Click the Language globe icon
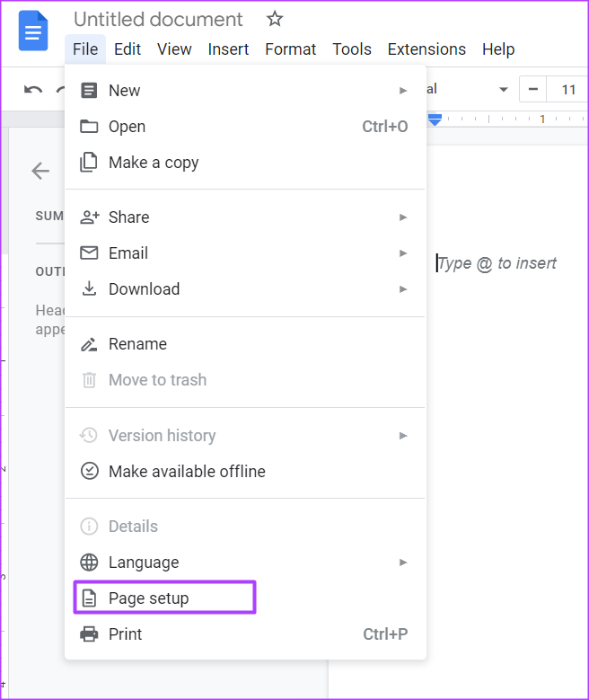 [89, 562]
